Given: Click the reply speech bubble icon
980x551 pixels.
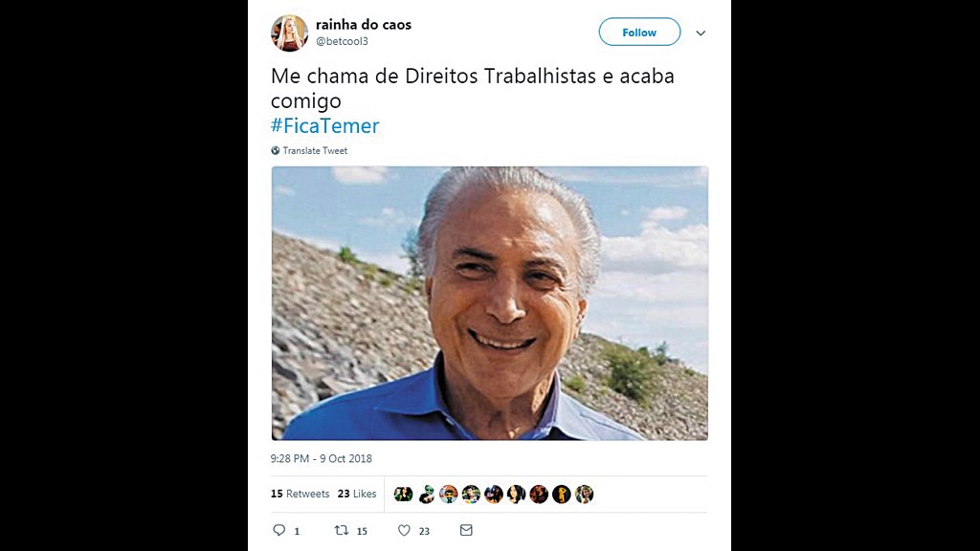Looking at the screenshot, I should pyautogui.click(x=279, y=530).
